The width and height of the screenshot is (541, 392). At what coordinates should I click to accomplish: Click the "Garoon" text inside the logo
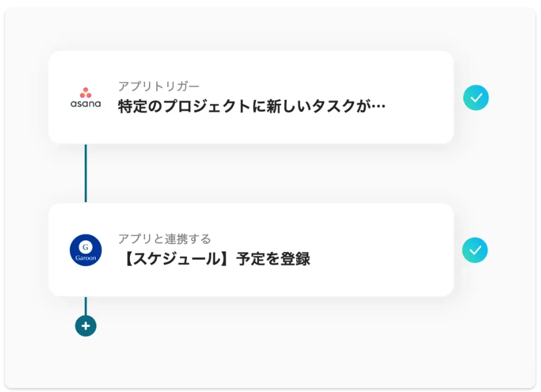pos(86,257)
